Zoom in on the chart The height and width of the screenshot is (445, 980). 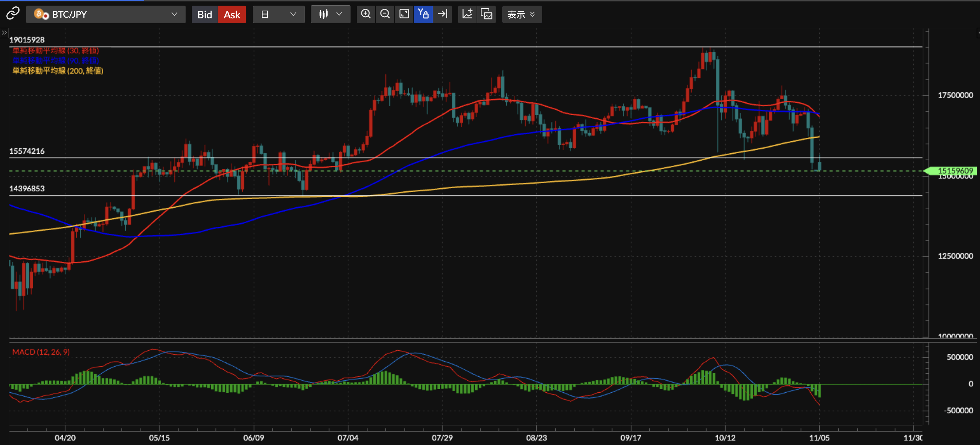[366, 14]
